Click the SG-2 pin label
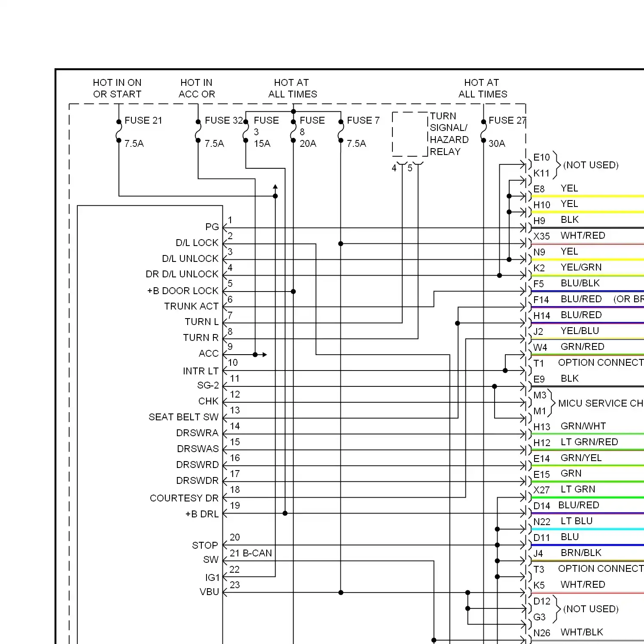The width and height of the screenshot is (644, 644). pyautogui.click(x=208, y=386)
